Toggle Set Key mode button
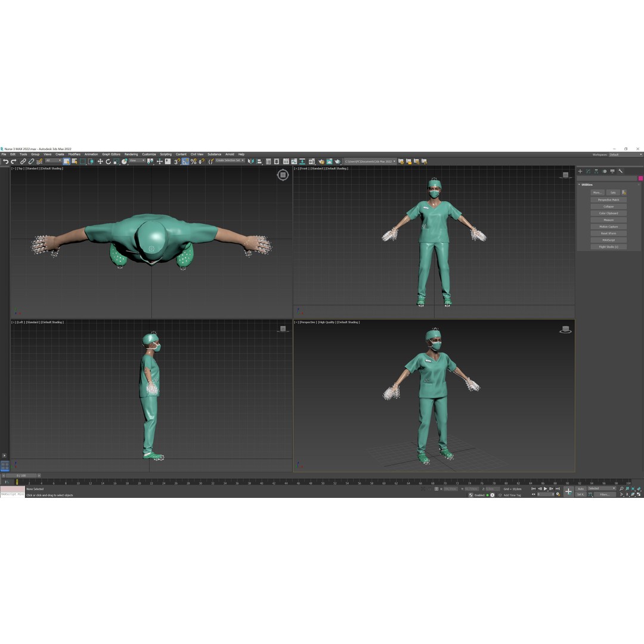Viewport: 644px width, 644px height. tap(581, 494)
